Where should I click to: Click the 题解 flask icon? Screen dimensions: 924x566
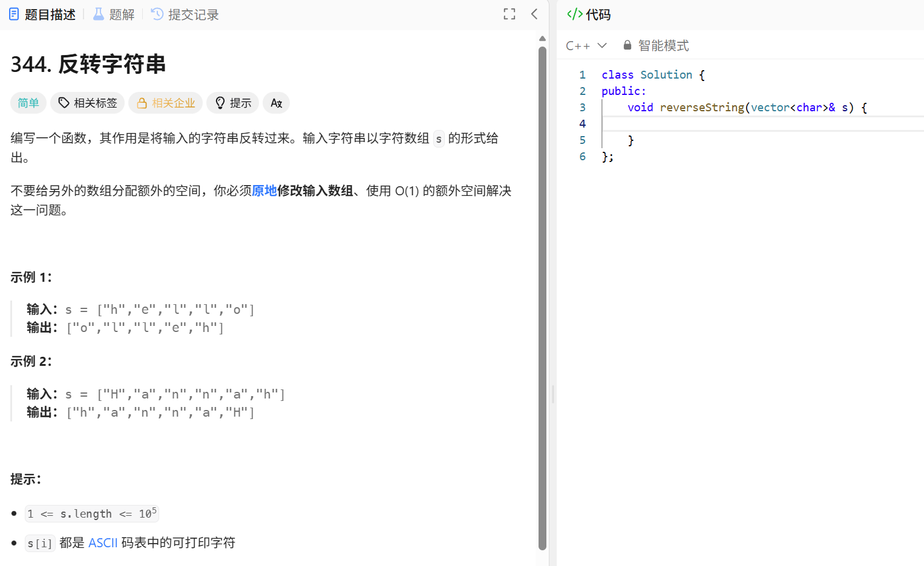coord(98,13)
